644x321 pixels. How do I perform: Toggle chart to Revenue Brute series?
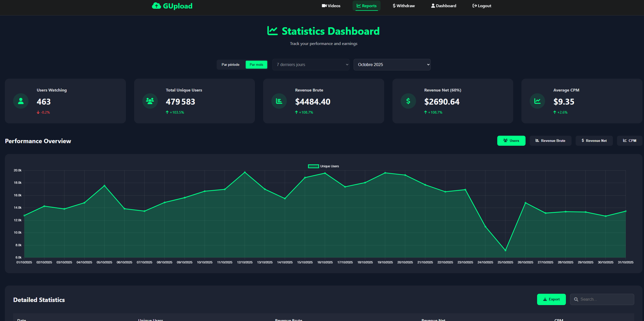(x=550, y=141)
